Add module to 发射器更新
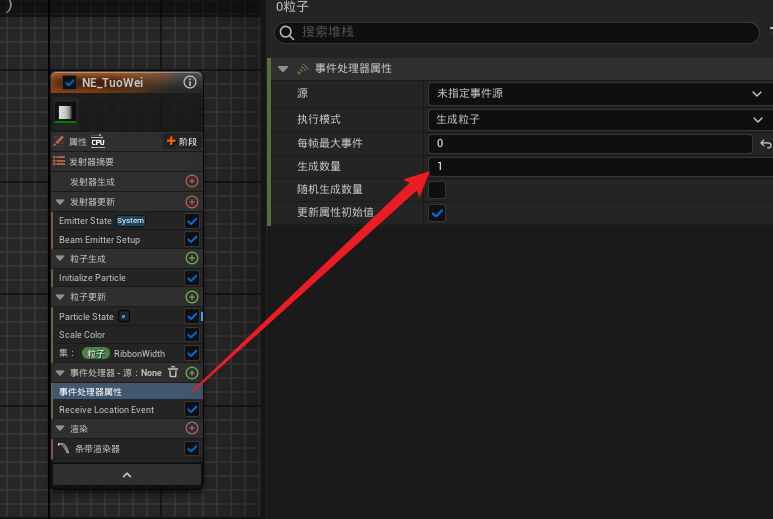 click(192, 202)
